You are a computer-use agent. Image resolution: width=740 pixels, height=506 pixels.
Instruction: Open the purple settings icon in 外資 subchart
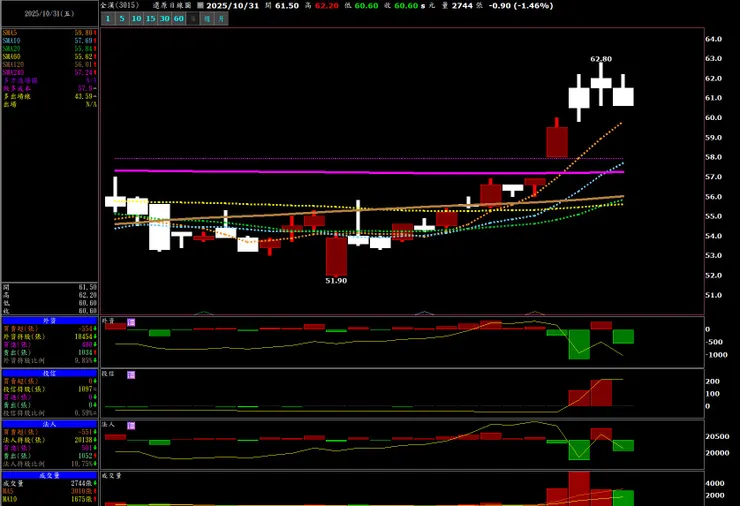tap(131, 322)
